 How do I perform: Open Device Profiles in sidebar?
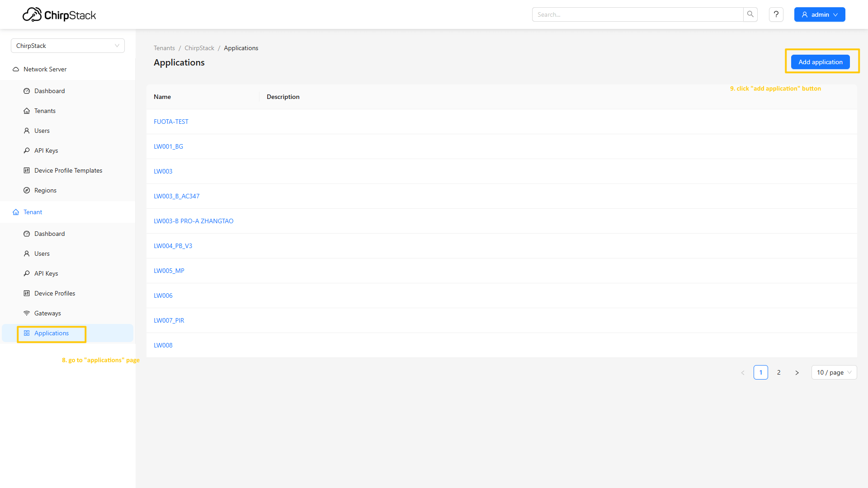coord(55,293)
